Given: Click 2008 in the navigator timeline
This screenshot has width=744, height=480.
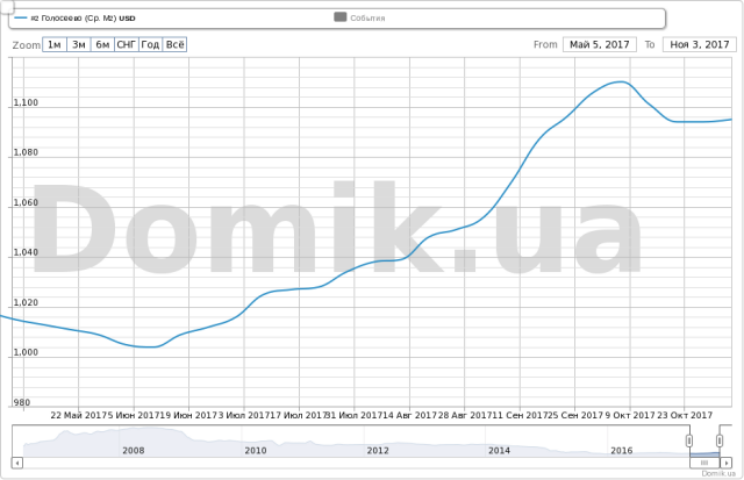Looking at the screenshot, I should click(x=133, y=451).
